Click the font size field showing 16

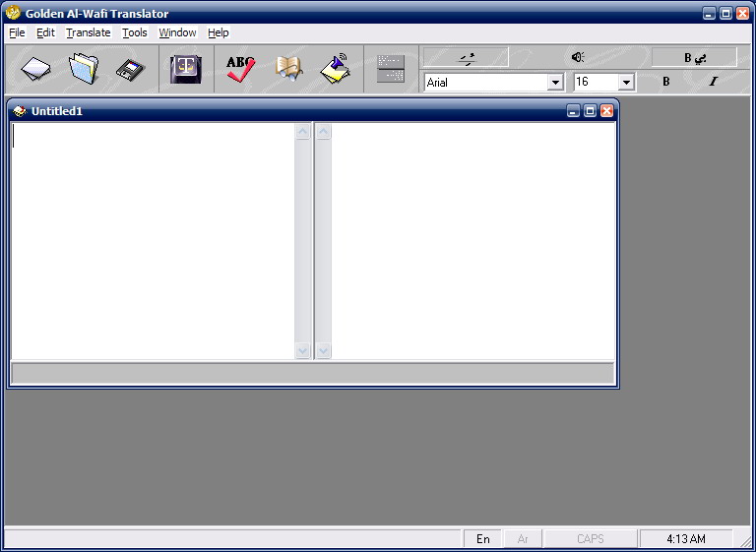pyautogui.click(x=596, y=83)
